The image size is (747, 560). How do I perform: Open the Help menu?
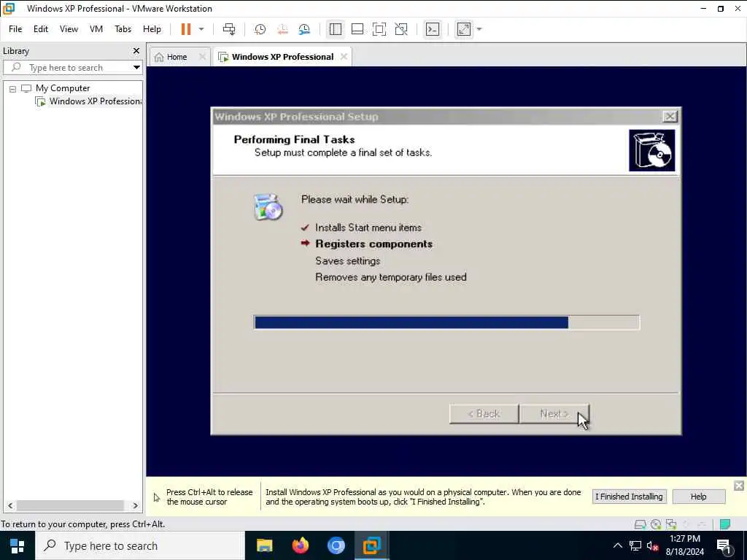pyautogui.click(x=152, y=29)
